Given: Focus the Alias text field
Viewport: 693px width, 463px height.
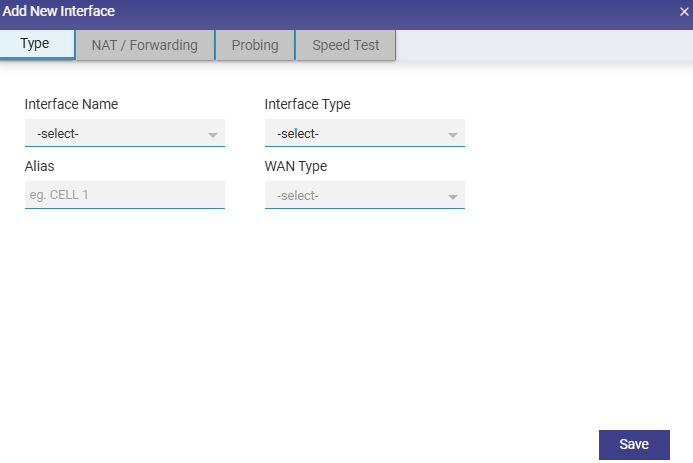Looking at the screenshot, I should click(124, 194).
